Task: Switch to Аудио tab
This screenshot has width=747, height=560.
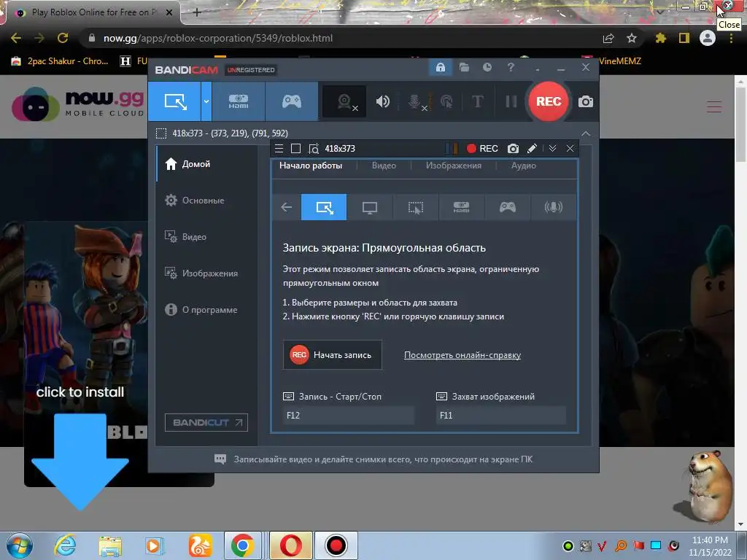Action: 524,166
